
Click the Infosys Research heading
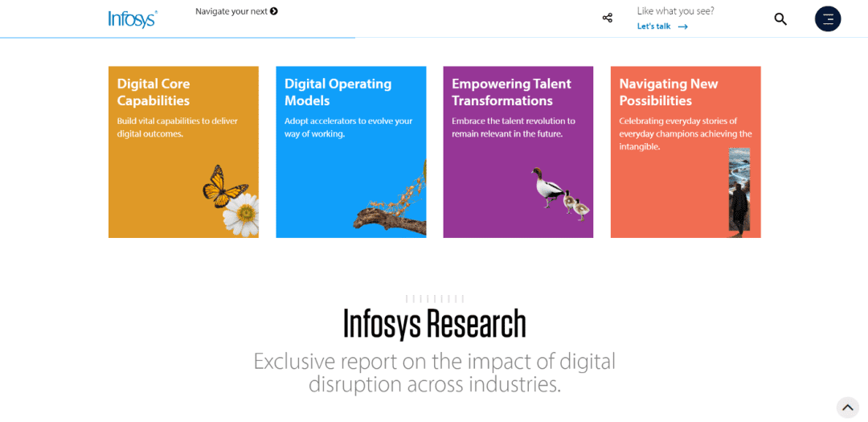(x=435, y=323)
